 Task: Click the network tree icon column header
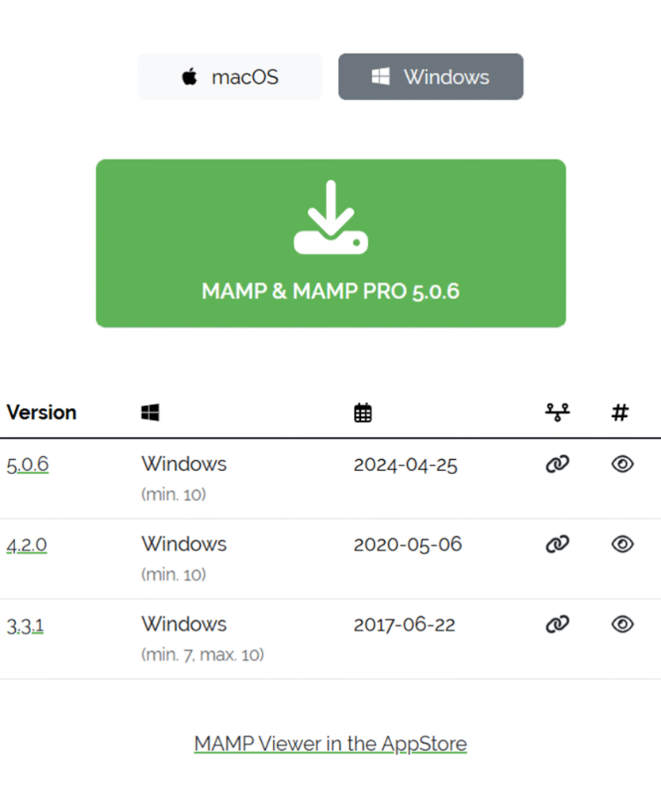click(557, 412)
